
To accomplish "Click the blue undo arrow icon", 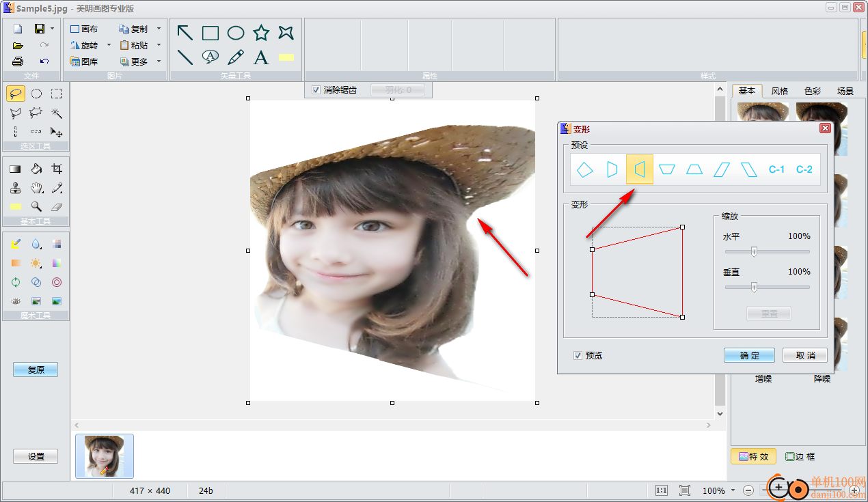I will (44, 61).
